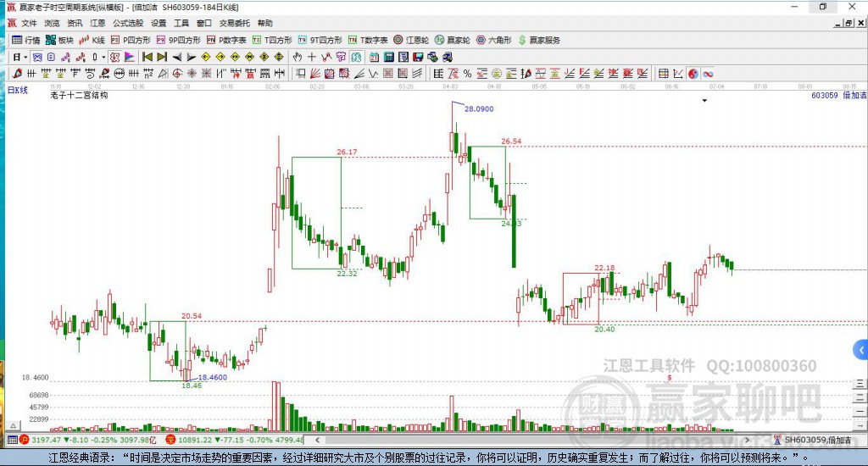Click the Shanghai index 3197.47 status entry
The width and height of the screenshot is (868, 466).
click(88, 440)
